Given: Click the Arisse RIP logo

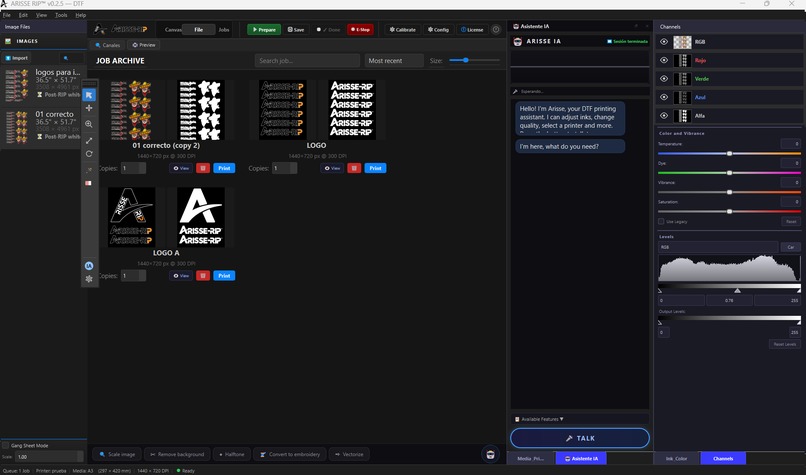Looking at the screenshot, I should click(x=121, y=29).
